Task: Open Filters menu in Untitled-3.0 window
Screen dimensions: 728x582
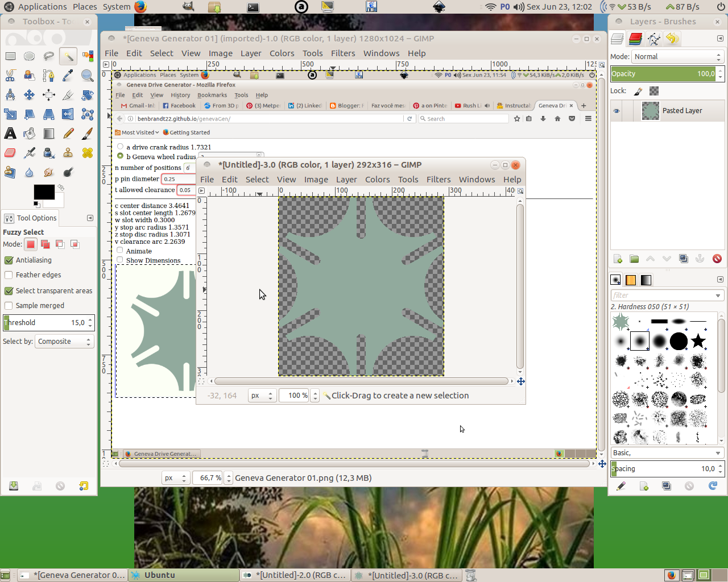Action: tap(439, 180)
